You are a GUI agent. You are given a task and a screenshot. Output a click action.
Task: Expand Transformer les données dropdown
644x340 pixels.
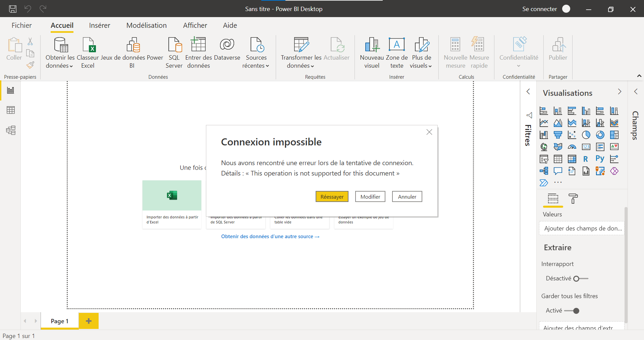(x=312, y=66)
